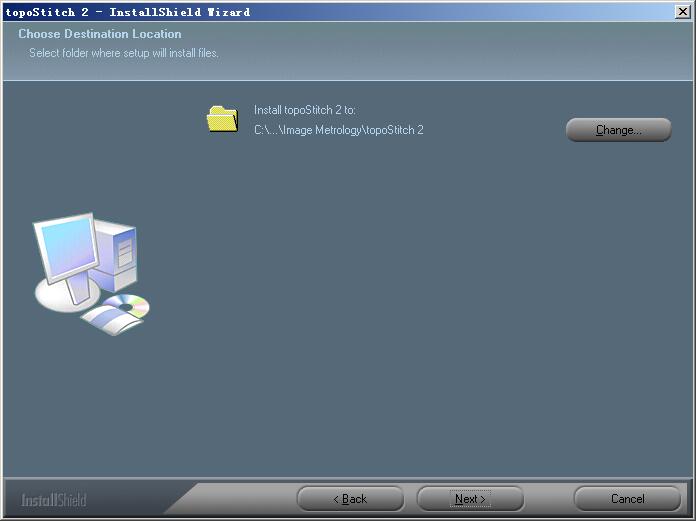Viewport: 696px width, 521px height.
Task: Select the install path text C:\...\Image Metrology\topoStitch 2
Action: [339, 130]
